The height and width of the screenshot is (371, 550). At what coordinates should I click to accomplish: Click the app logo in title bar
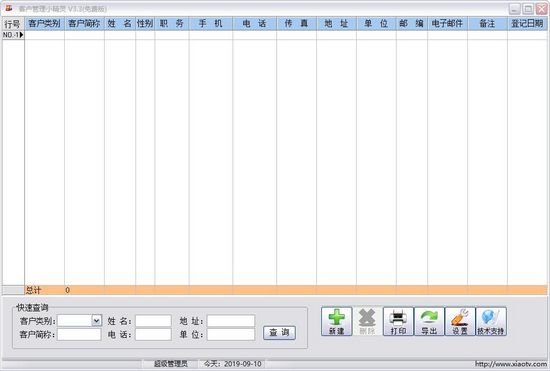[9, 8]
